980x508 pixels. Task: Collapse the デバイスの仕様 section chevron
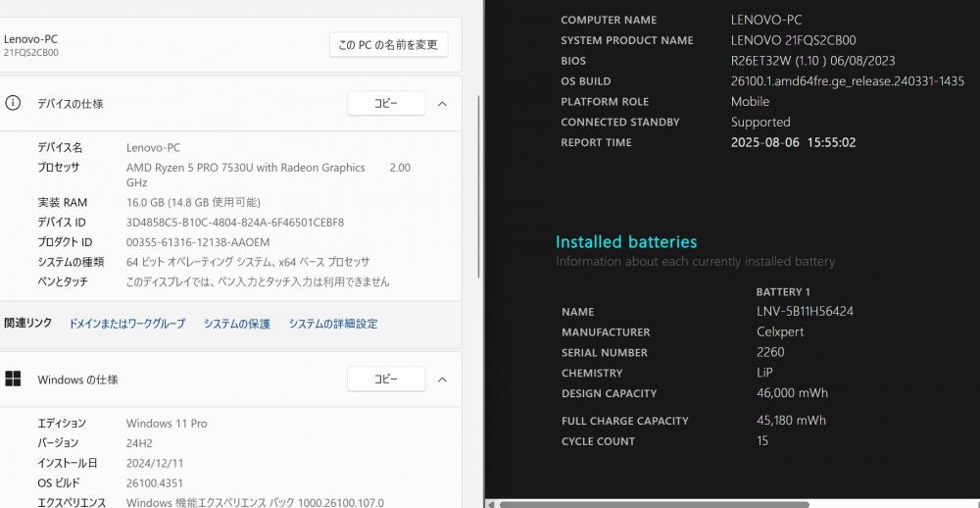(x=443, y=104)
